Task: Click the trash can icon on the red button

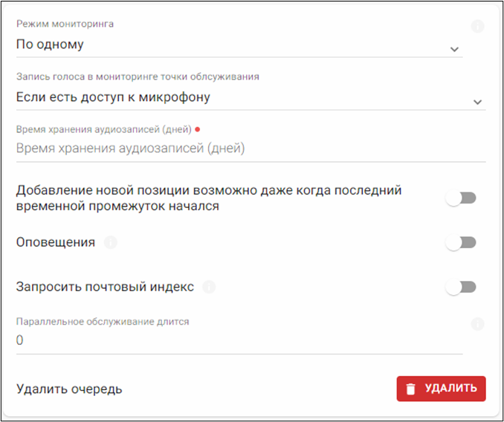Action: pyautogui.click(x=410, y=389)
